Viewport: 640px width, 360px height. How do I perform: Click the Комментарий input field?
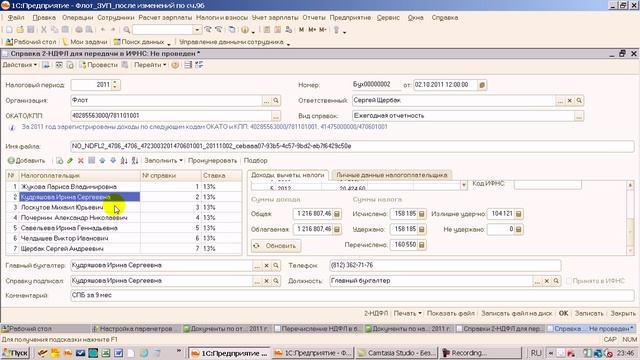pos(352,295)
